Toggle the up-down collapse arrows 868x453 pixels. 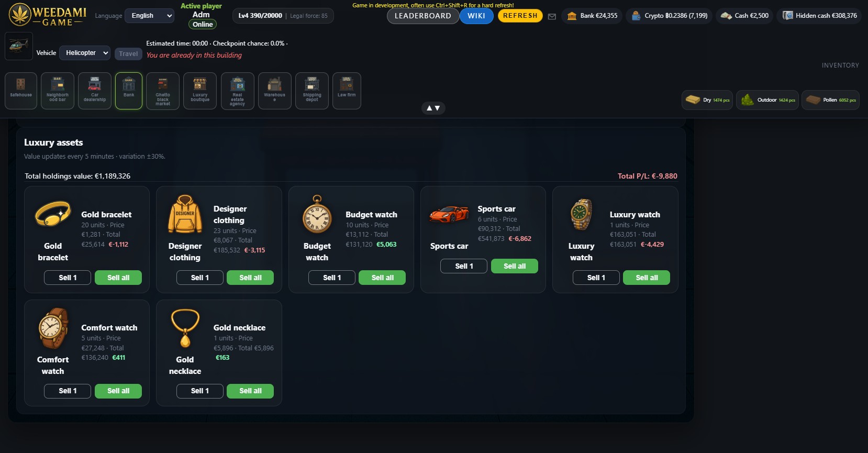coord(433,108)
